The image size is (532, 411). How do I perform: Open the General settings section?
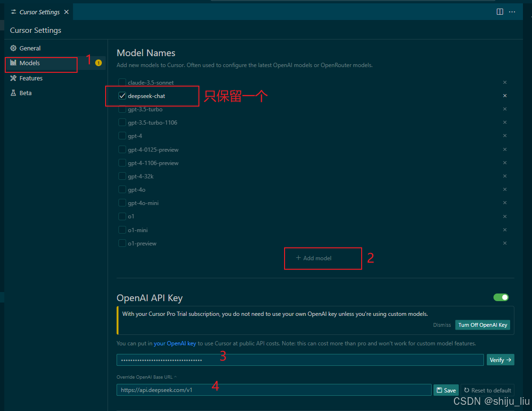click(30, 48)
